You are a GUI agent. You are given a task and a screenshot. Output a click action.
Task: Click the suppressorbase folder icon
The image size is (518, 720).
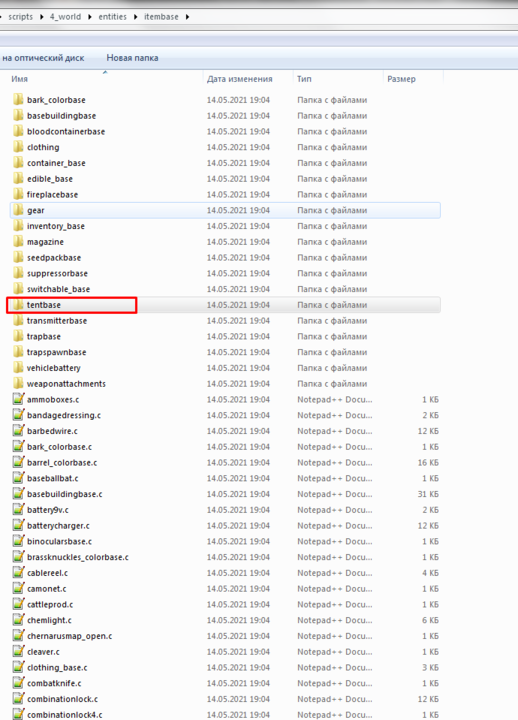[x=18, y=273]
